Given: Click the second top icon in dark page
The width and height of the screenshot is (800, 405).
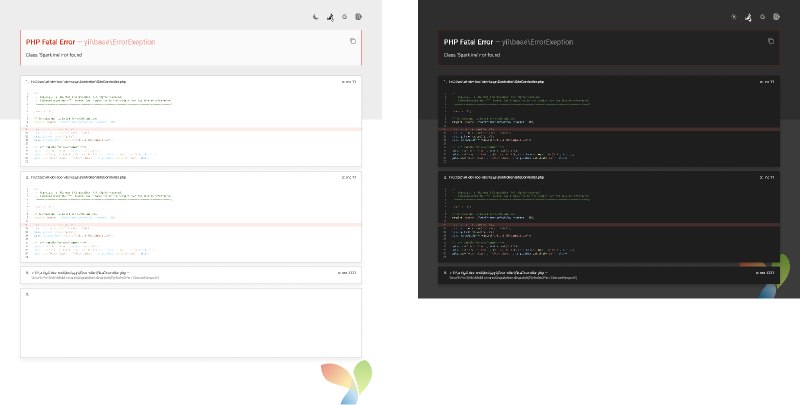Looking at the screenshot, I should [748, 17].
